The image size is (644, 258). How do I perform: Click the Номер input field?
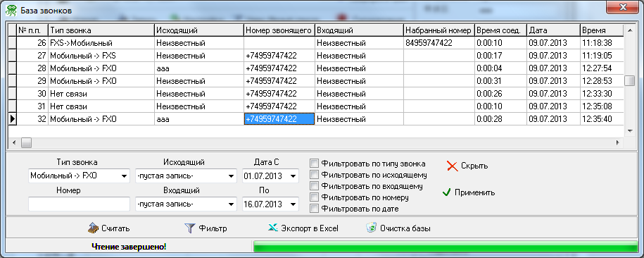[79, 204]
